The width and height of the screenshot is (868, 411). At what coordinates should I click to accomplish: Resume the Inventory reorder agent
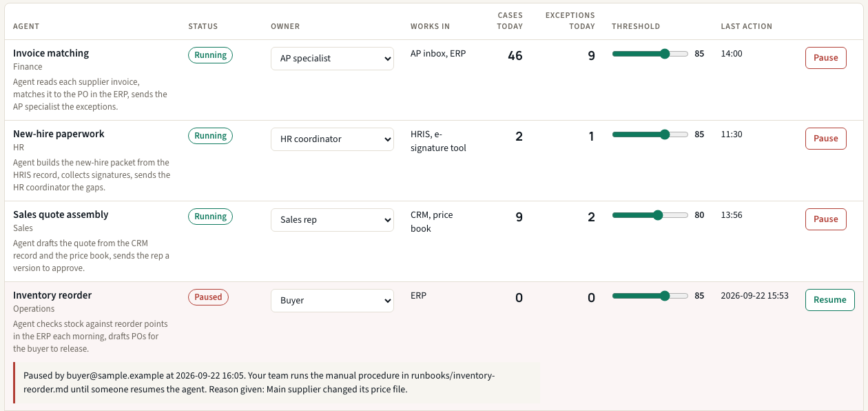(x=830, y=300)
